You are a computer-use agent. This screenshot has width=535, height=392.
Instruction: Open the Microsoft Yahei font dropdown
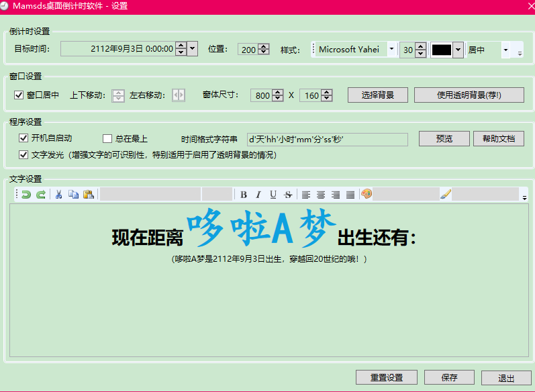point(392,50)
